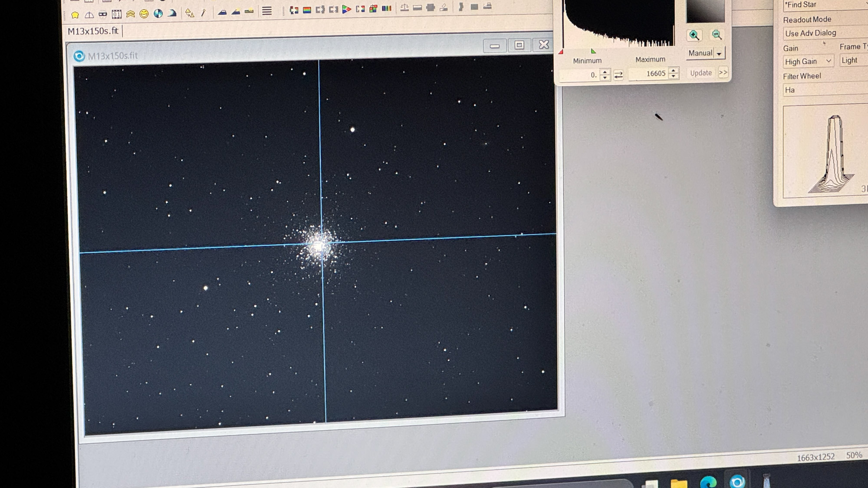The width and height of the screenshot is (868, 488).
Task: Click the '01' film frame icon
Action: point(116,14)
